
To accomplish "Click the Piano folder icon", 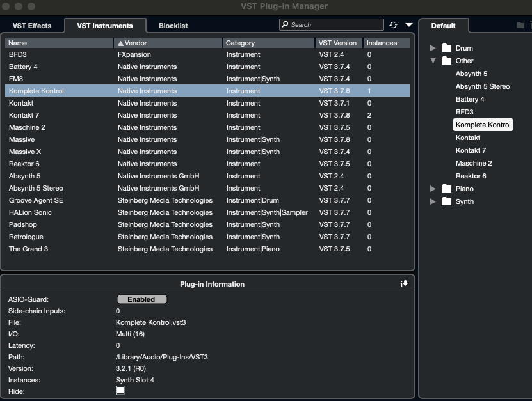I will [446, 189].
